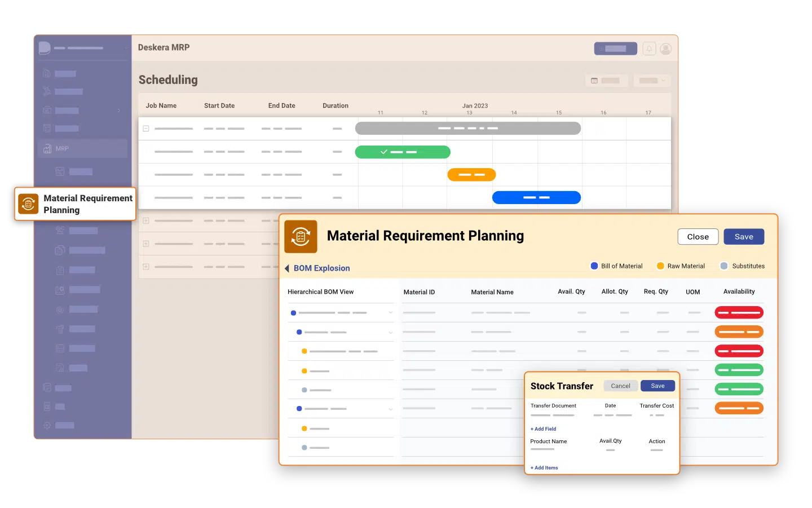The image size is (812, 508).
Task: Go back using the BOM Explosion arrow
Action: pyautogui.click(x=288, y=268)
